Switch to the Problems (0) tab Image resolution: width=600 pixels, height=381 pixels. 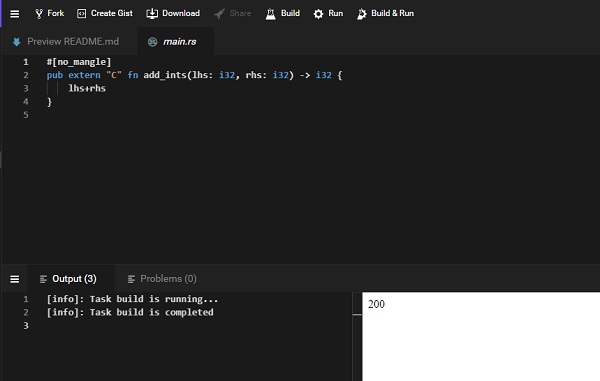click(x=162, y=279)
